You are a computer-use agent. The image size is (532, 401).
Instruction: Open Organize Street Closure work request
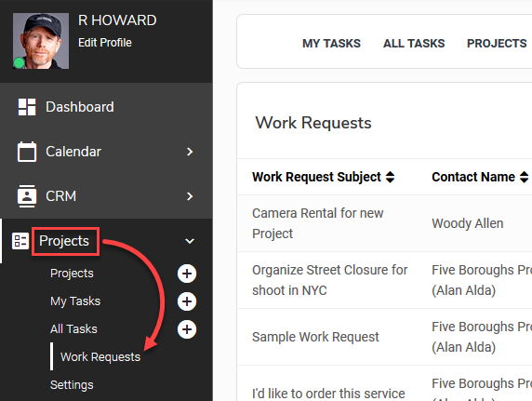click(330, 280)
